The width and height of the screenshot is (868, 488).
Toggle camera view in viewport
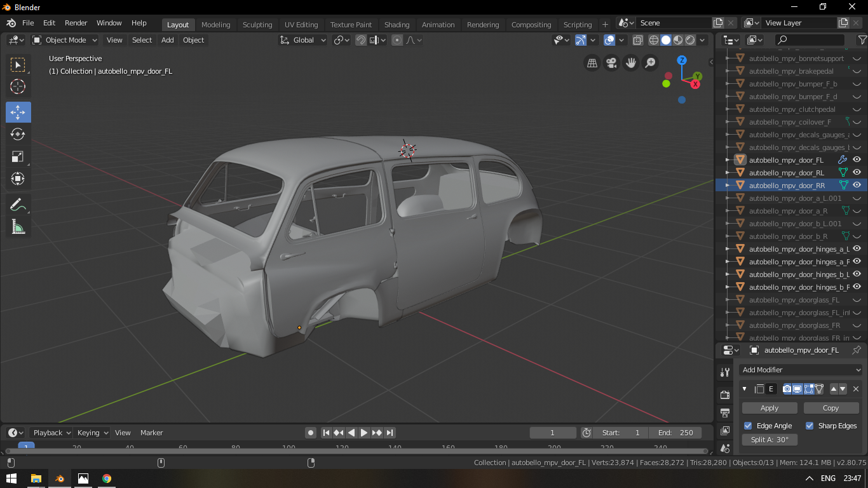(x=611, y=63)
